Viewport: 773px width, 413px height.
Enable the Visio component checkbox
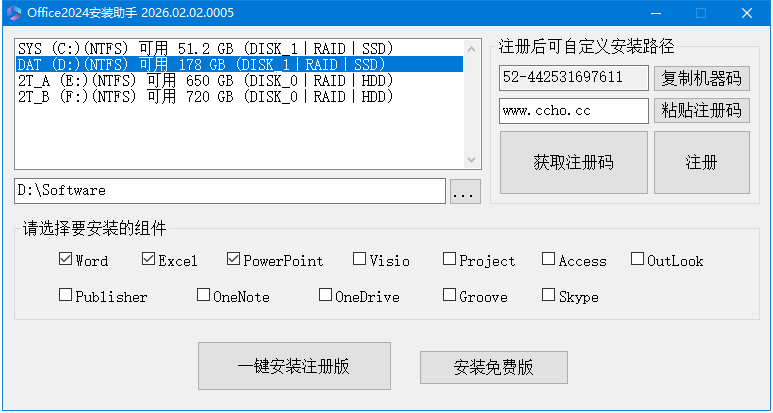click(x=360, y=260)
